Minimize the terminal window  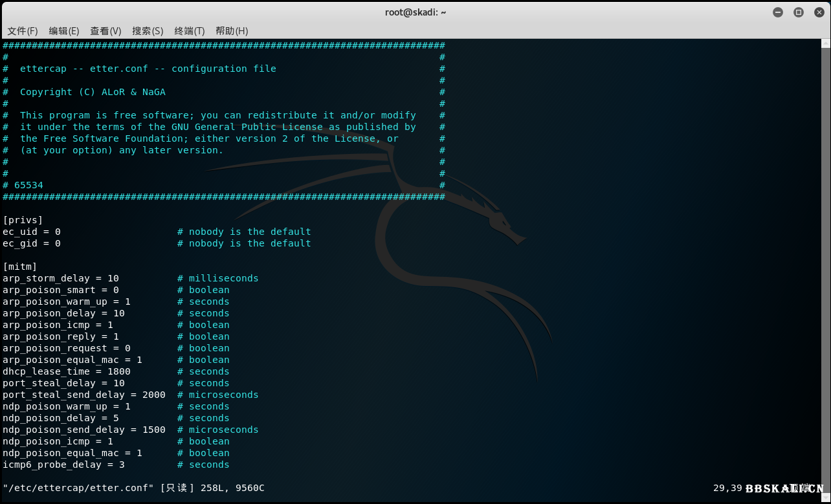[x=778, y=12]
